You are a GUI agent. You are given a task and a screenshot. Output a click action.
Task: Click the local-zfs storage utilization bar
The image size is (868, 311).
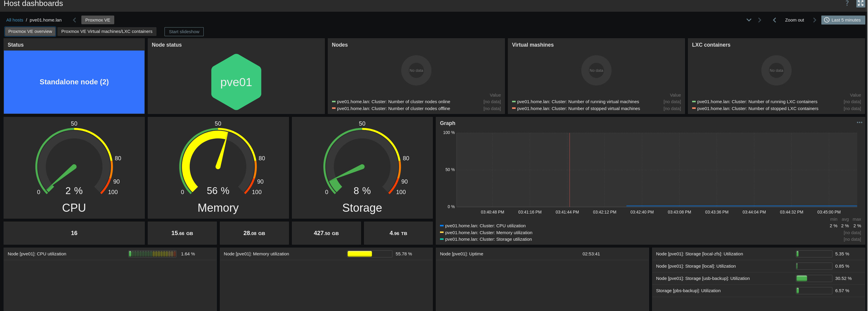pos(814,254)
